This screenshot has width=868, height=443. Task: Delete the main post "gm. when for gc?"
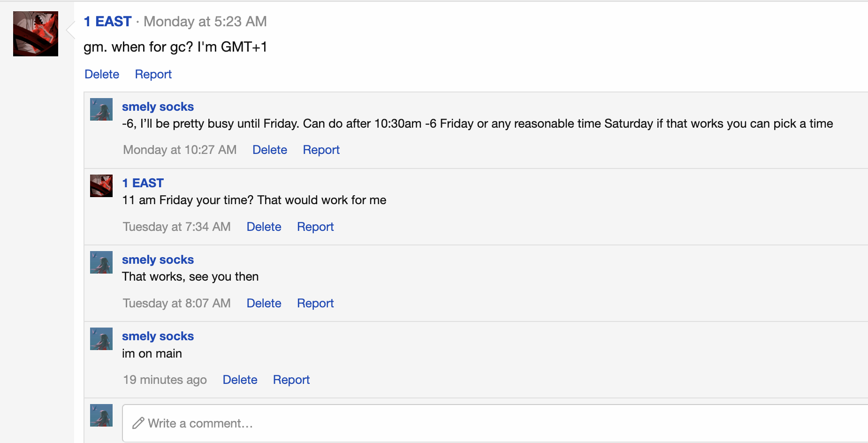click(102, 74)
